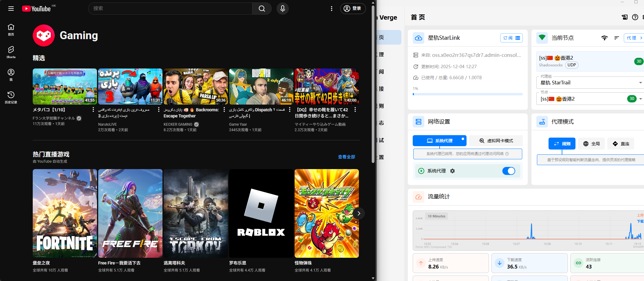
Task: Open the YouTube hamburger guide menu
Action: [x=11, y=9]
